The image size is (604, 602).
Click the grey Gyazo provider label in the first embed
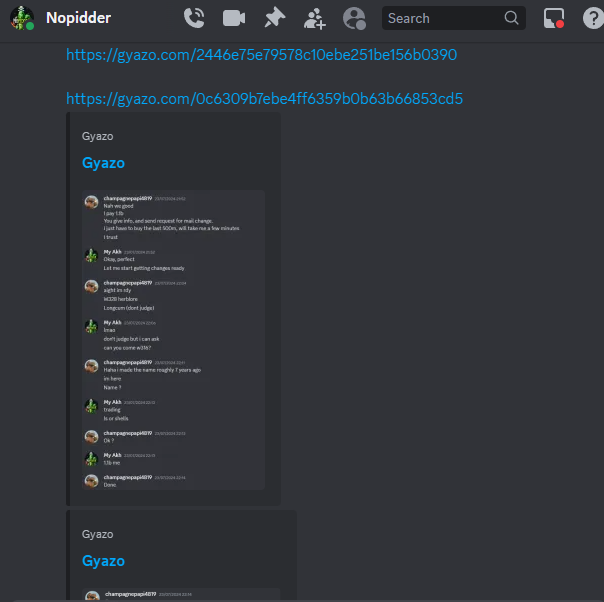point(97,136)
